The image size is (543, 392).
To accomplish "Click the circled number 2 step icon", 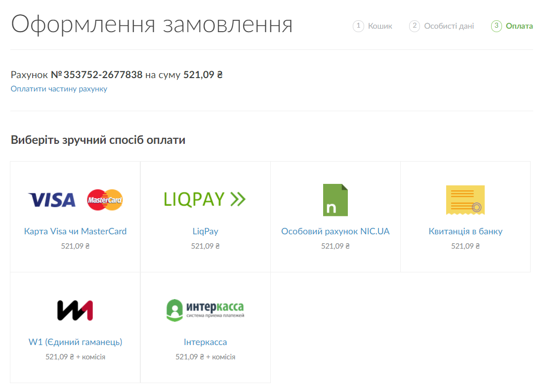I will (415, 26).
